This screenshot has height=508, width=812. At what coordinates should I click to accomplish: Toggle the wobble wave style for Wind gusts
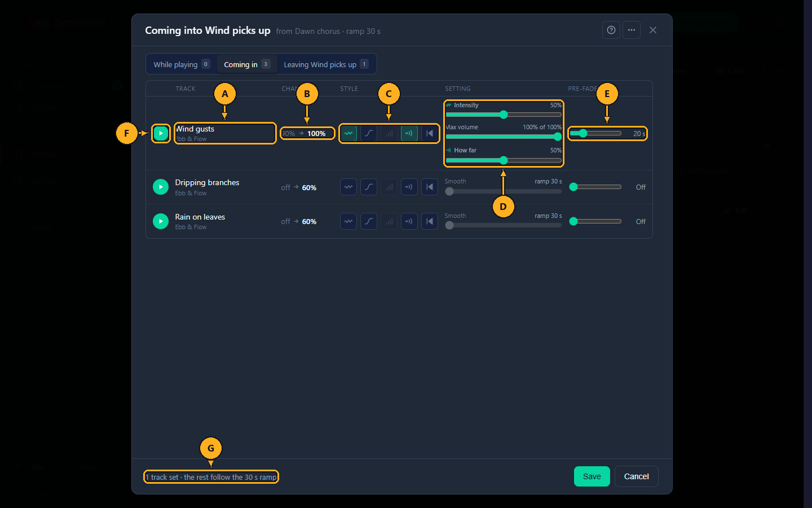point(348,133)
